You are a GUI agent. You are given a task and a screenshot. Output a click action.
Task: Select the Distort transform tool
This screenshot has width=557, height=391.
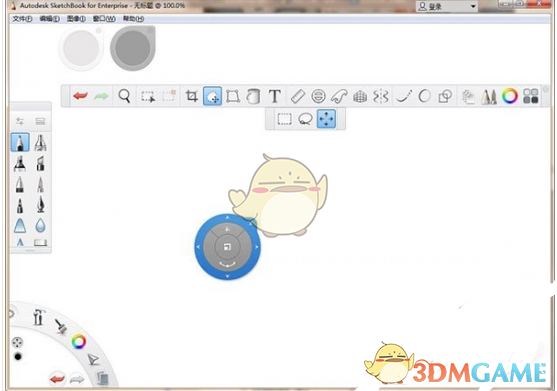[233, 96]
